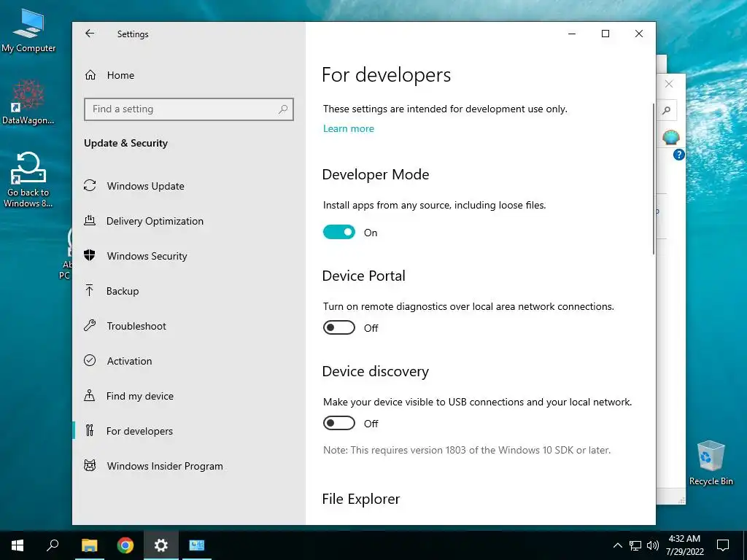
Task: Enable the Device Portal toggle
Action: (x=338, y=327)
